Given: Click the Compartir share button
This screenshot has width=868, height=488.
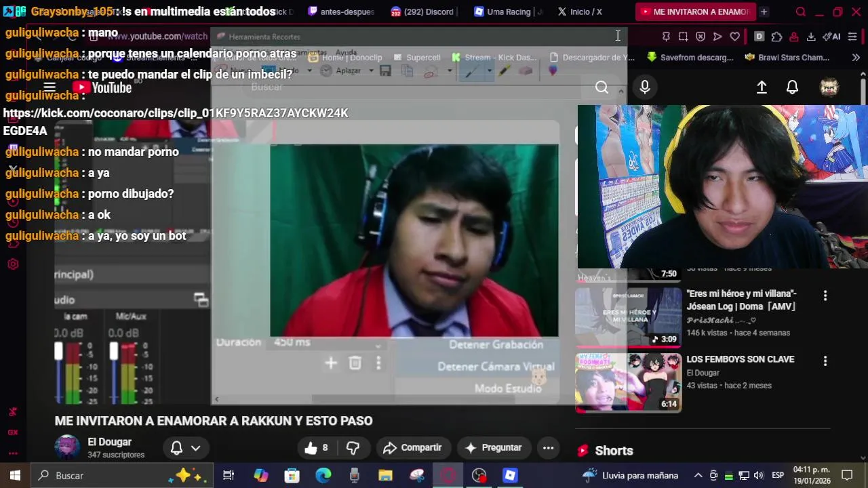Looking at the screenshot, I should click(412, 447).
